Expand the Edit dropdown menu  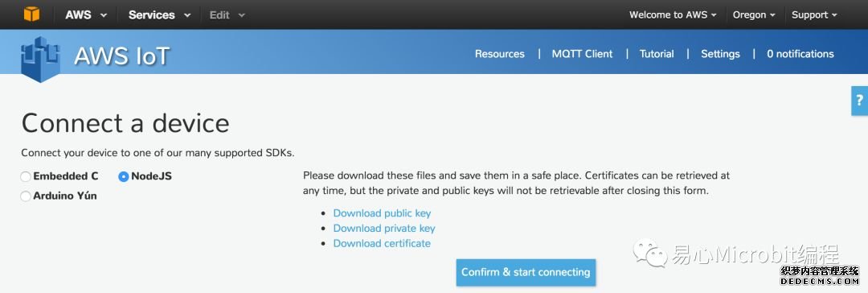click(227, 15)
